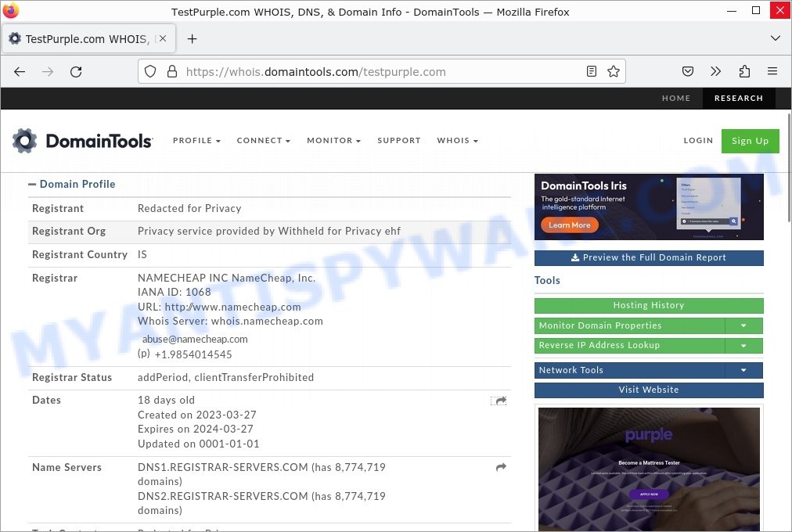Click the address bar URL field

[x=381, y=72]
